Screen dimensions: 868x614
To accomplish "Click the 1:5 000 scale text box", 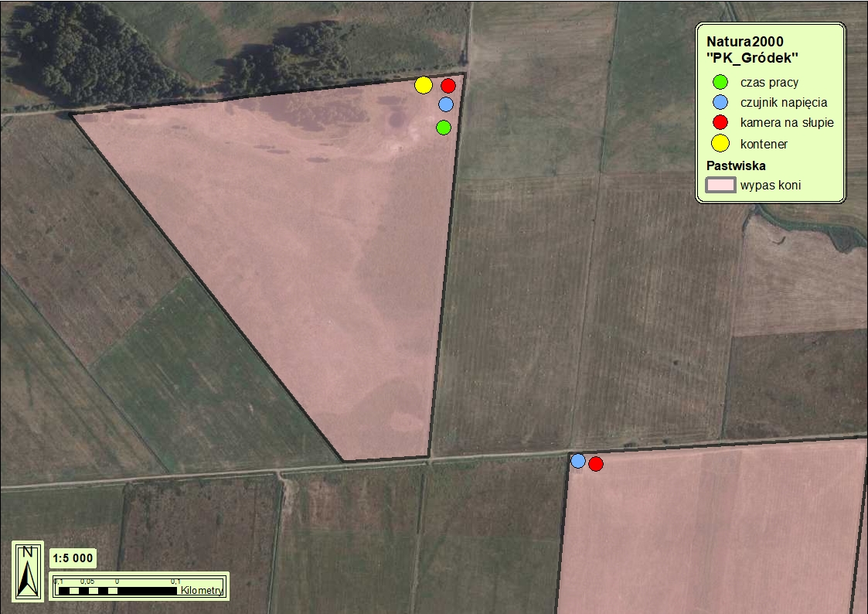I will 73,558.
